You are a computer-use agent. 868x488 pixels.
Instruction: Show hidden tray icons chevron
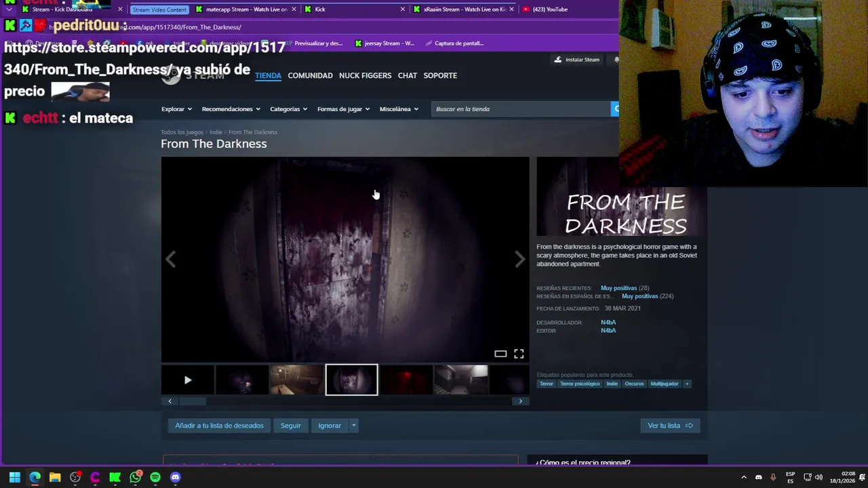click(x=744, y=477)
